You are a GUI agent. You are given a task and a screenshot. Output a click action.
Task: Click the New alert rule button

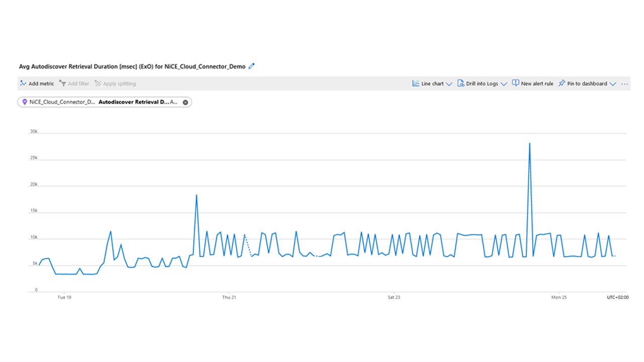coord(537,83)
